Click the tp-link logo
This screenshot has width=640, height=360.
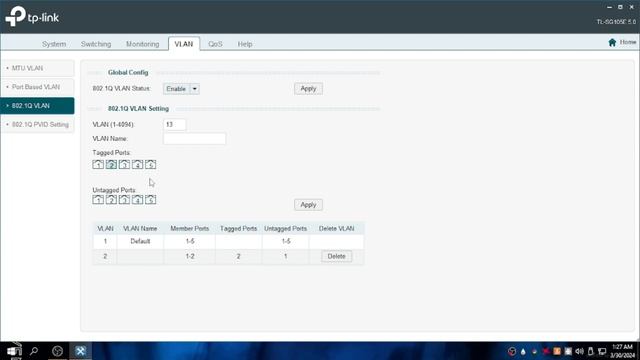(x=32, y=17)
